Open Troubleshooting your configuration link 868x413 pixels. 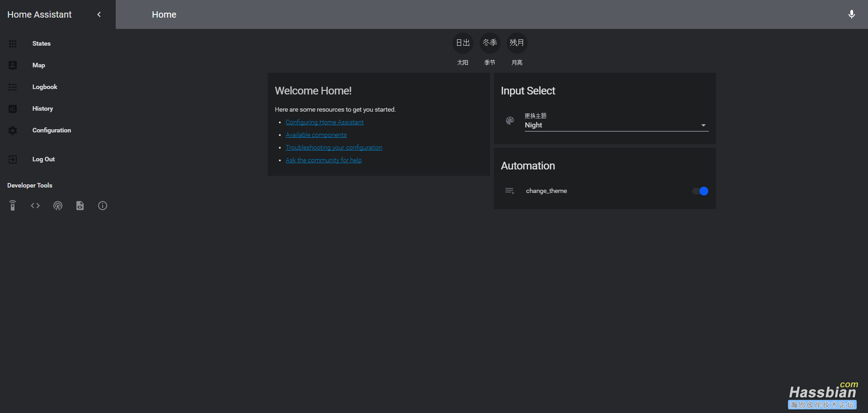pyautogui.click(x=334, y=148)
